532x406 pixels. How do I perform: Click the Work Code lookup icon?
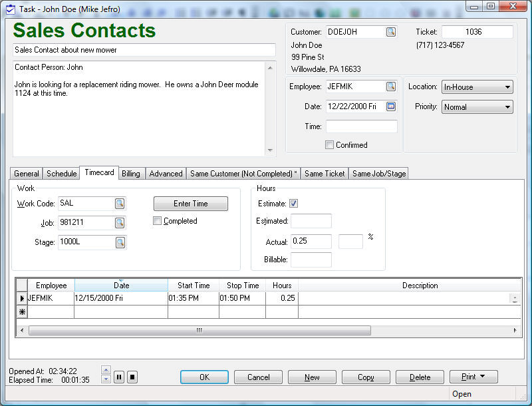click(120, 204)
